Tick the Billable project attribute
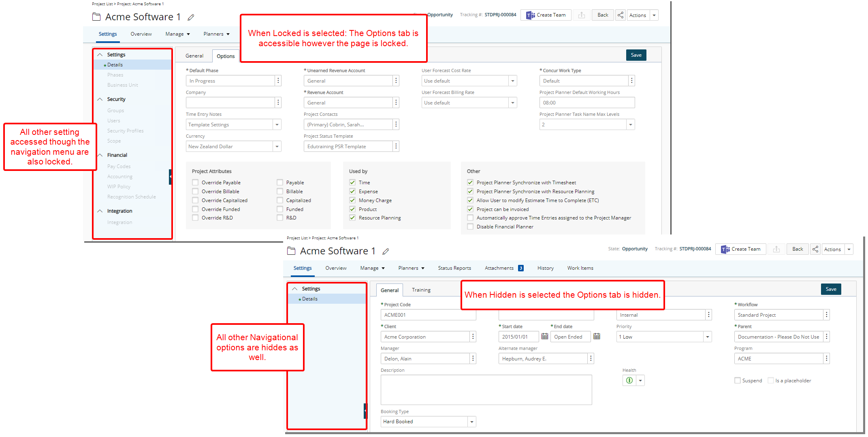Image resolution: width=868 pixels, height=437 pixels. [280, 191]
